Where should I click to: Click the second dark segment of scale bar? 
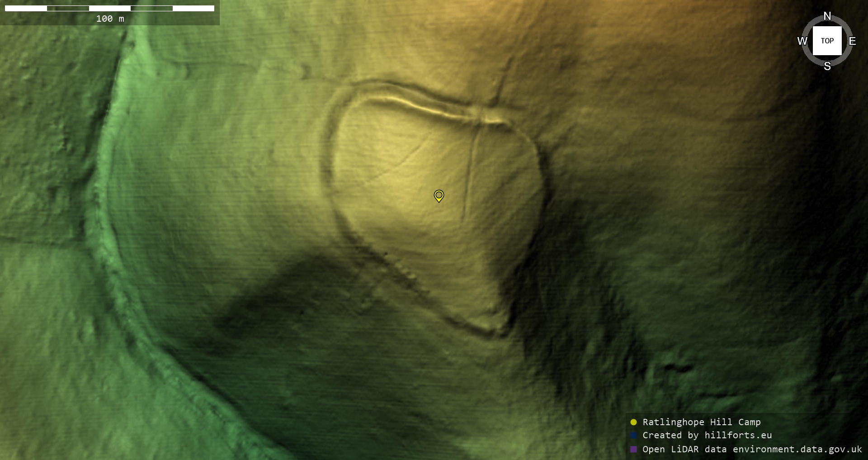[151, 8]
